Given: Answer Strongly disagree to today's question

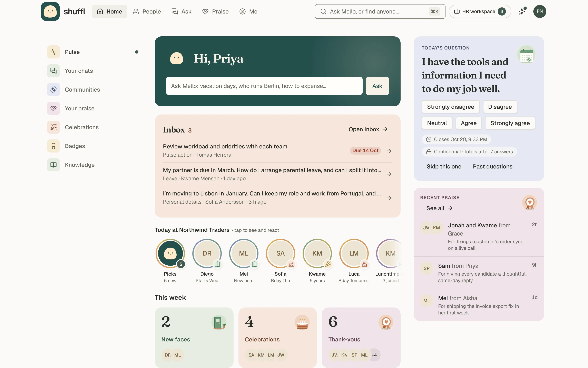Looking at the screenshot, I should coord(450,107).
